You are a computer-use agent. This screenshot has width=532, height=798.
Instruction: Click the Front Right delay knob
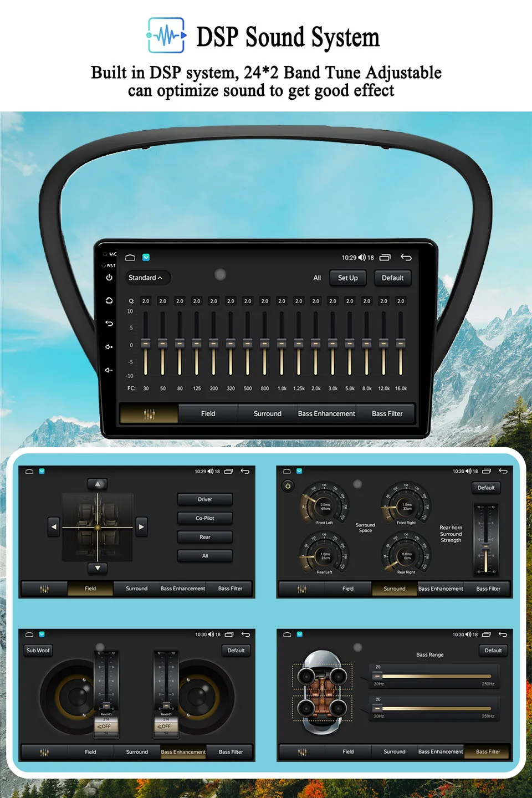click(x=406, y=503)
